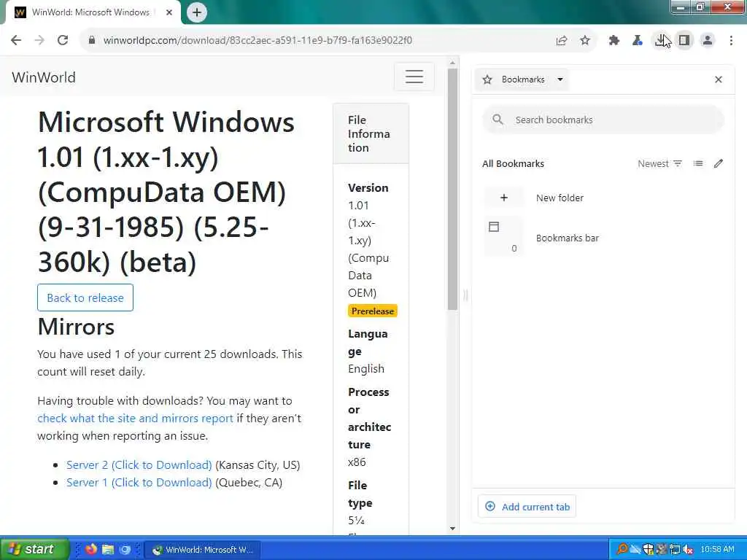Switch bookmarks list view icon

tap(698, 164)
